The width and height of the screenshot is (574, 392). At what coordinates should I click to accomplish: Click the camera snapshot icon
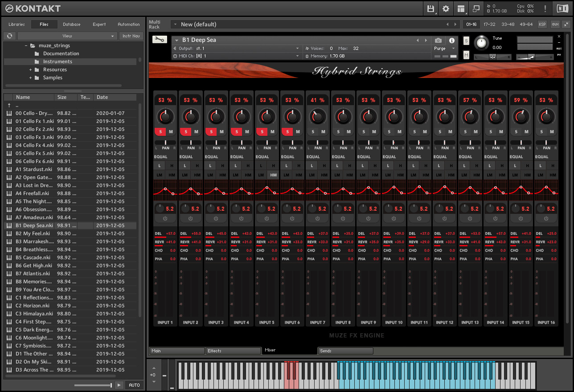pyautogui.click(x=439, y=41)
